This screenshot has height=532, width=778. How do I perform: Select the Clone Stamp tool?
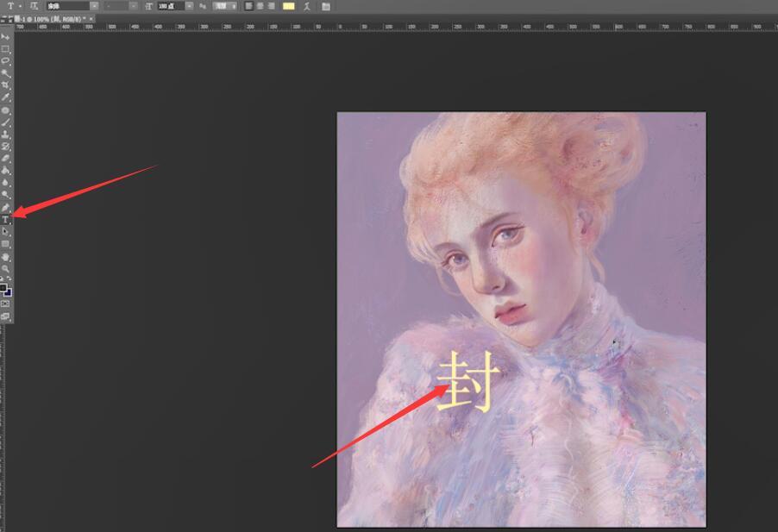click(x=5, y=135)
